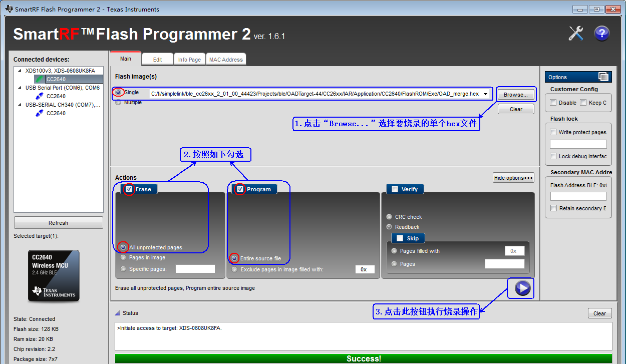Collapse the Status section
The height and width of the screenshot is (364, 626).
point(118,312)
